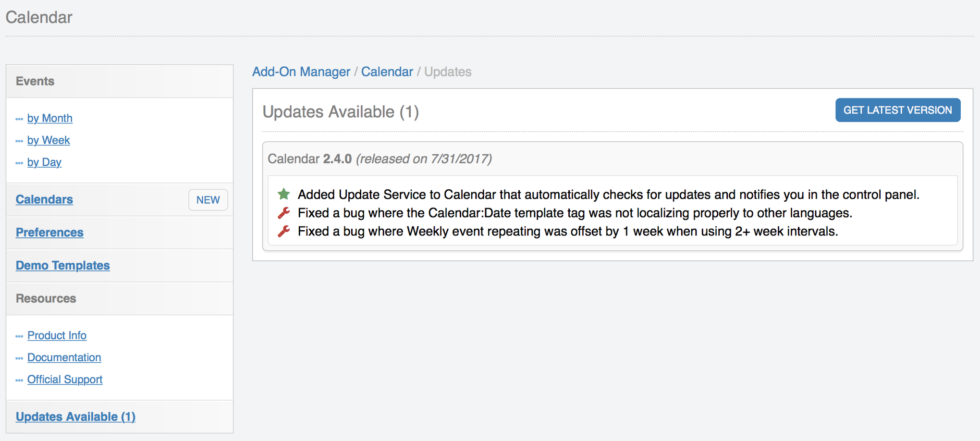Click the dash icon before Documentation
980x441 pixels.
(19, 358)
